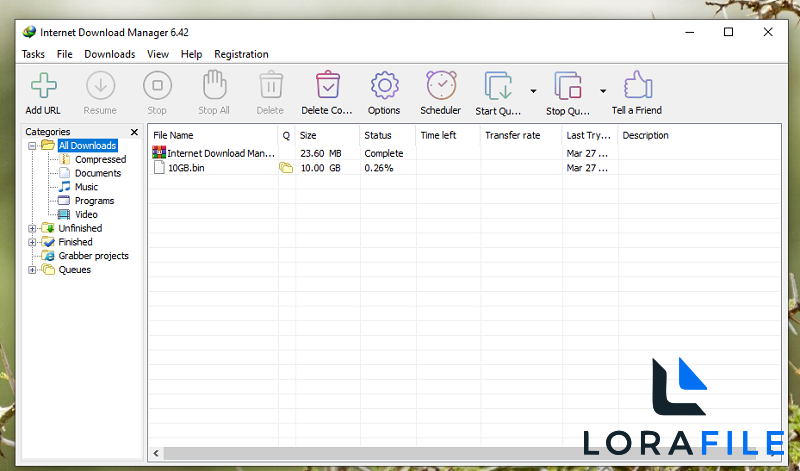Click the Finished folder icon
This screenshot has width=800, height=471.
[x=48, y=242]
